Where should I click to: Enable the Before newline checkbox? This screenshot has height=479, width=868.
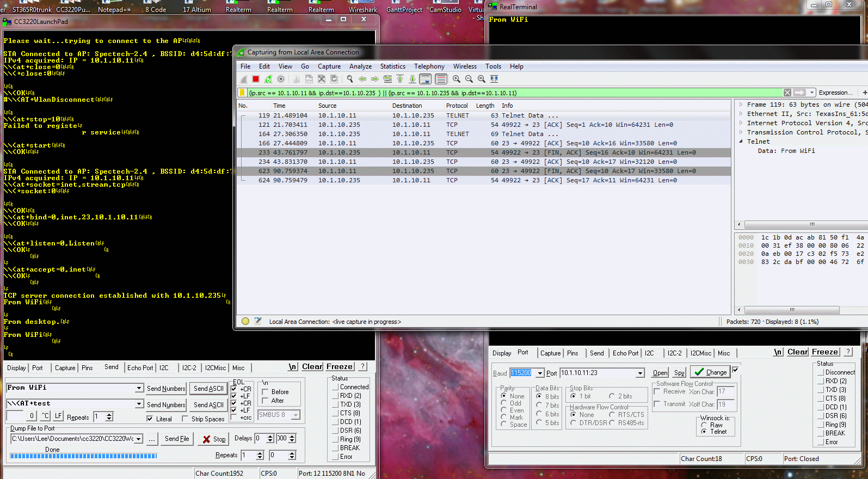(266, 392)
